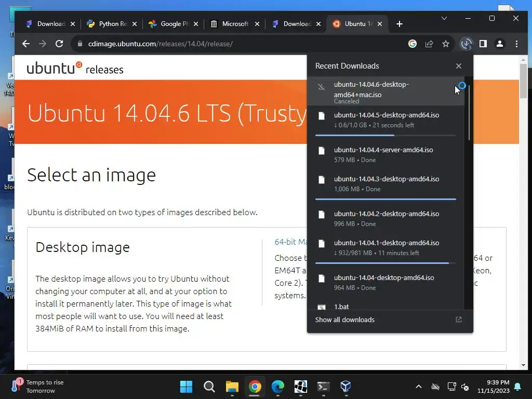Open notifications bell in system tray

coord(518,387)
